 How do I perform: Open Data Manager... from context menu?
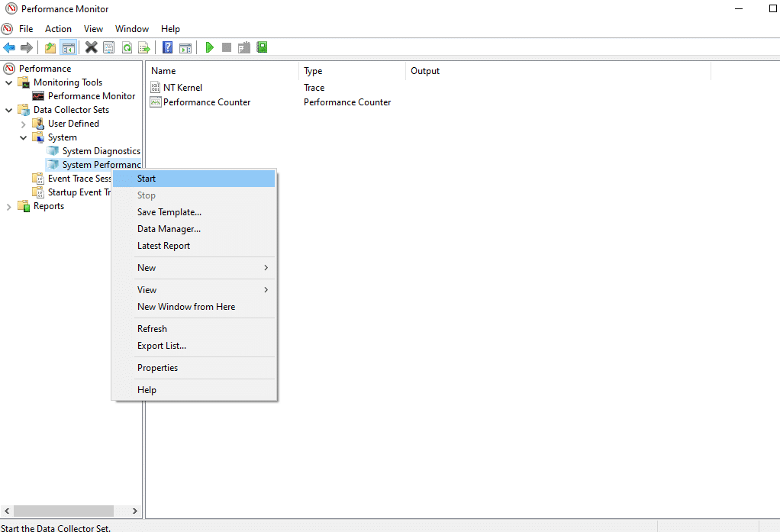[194, 229]
